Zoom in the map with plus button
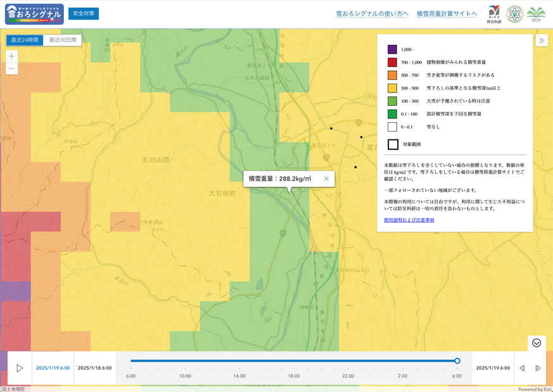 tap(11, 56)
